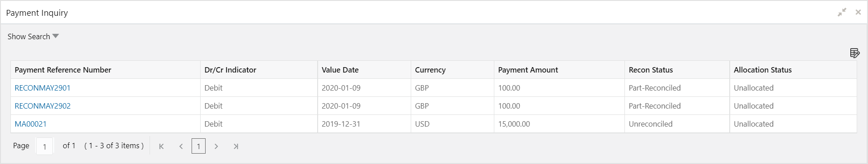The height and width of the screenshot is (164, 868).
Task: Click the Page number input field
Action: coord(44,146)
